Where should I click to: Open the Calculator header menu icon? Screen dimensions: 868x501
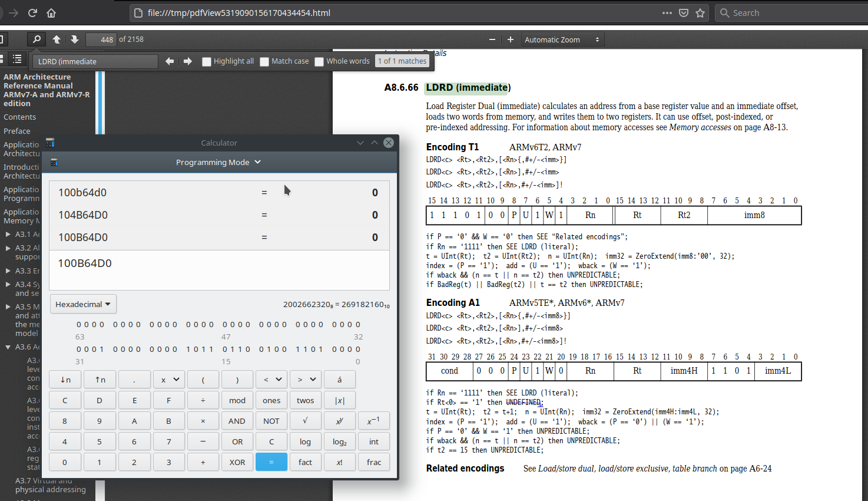(x=54, y=162)
